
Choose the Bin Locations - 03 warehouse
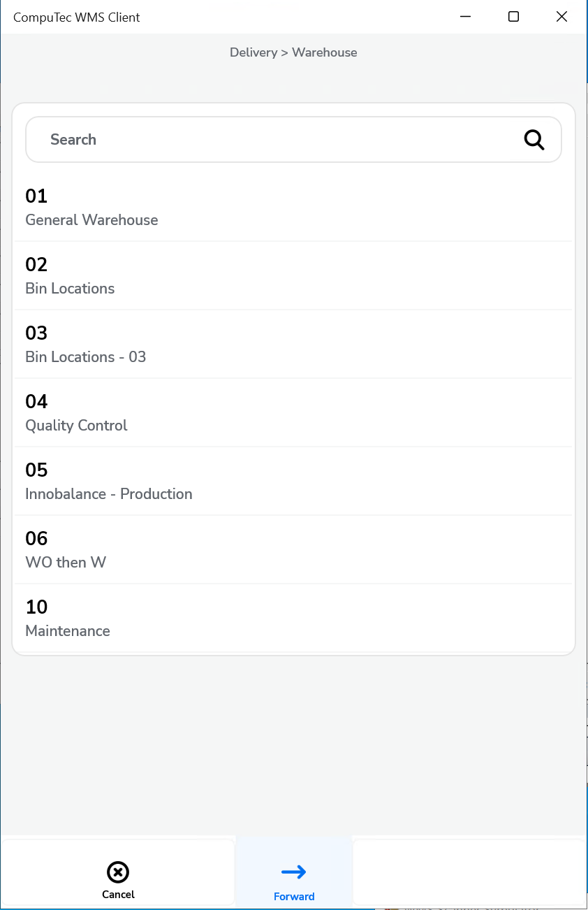(293, 345)
